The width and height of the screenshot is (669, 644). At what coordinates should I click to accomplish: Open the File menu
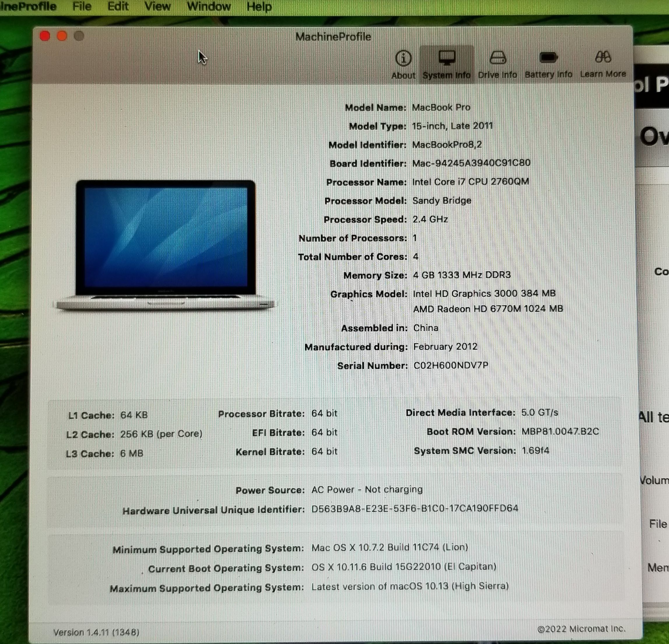[82, 6]
